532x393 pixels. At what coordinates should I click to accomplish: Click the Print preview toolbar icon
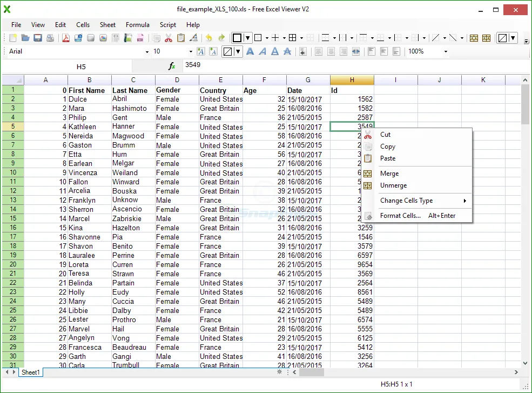coord(50,38)
